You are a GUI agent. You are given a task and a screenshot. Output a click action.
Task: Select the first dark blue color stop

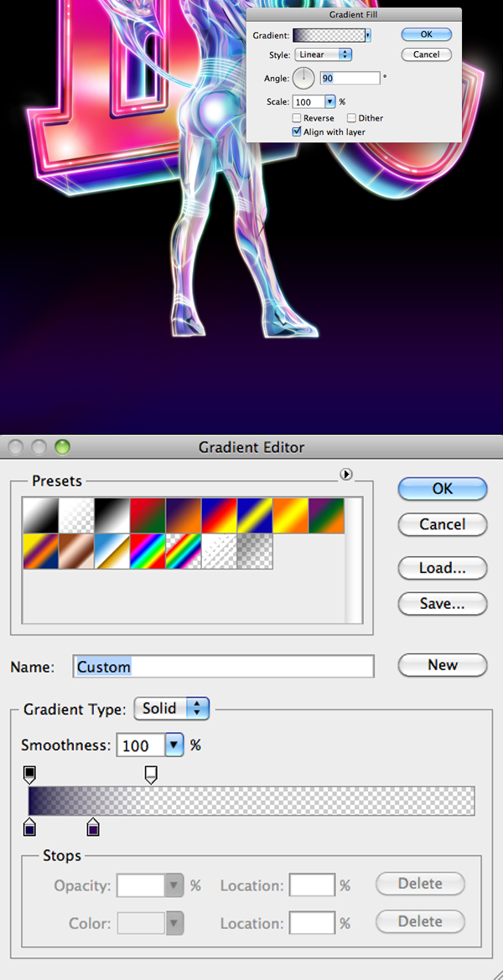[29, 827]
